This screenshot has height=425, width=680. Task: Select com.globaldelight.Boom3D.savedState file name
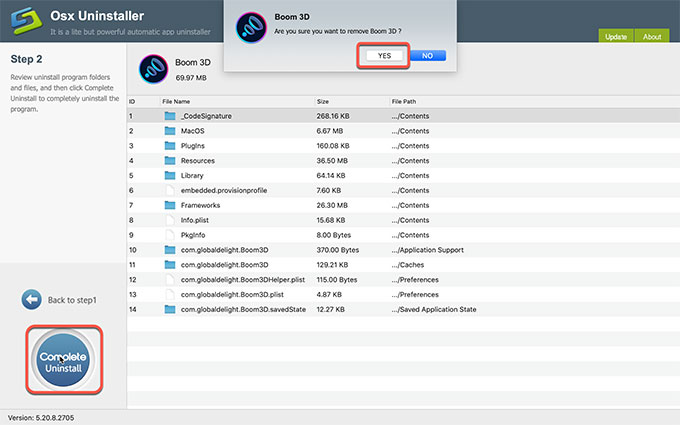tap(243, 309)
